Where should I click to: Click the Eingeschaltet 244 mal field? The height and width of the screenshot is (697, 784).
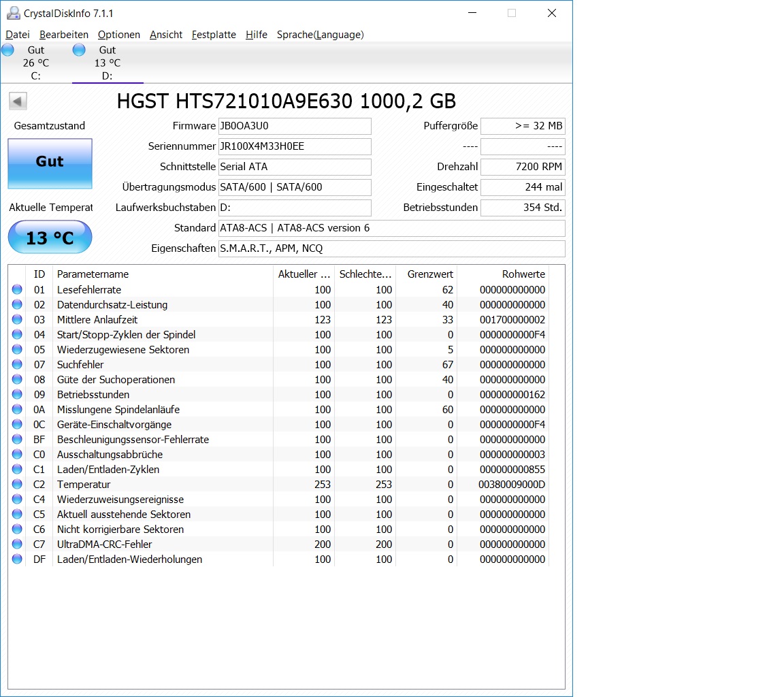pos(523,187)
